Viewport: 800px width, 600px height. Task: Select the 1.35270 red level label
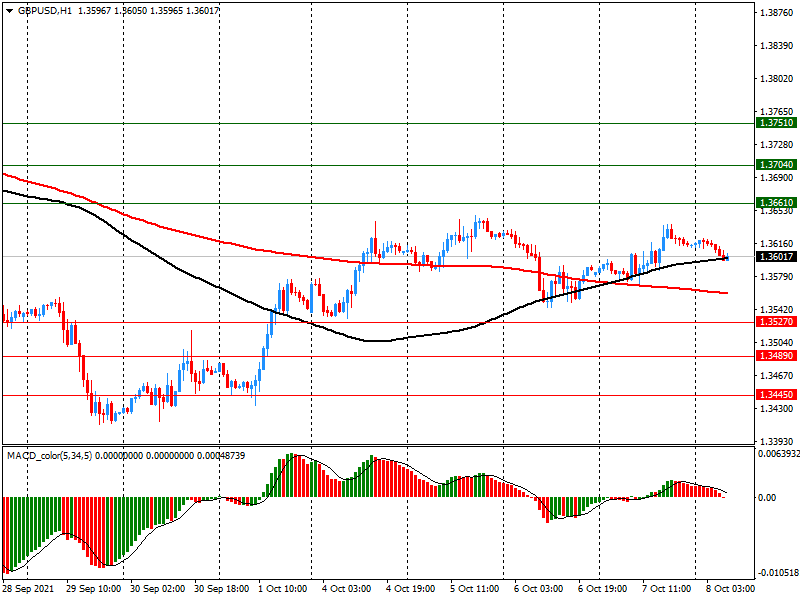tap(777, 322)
